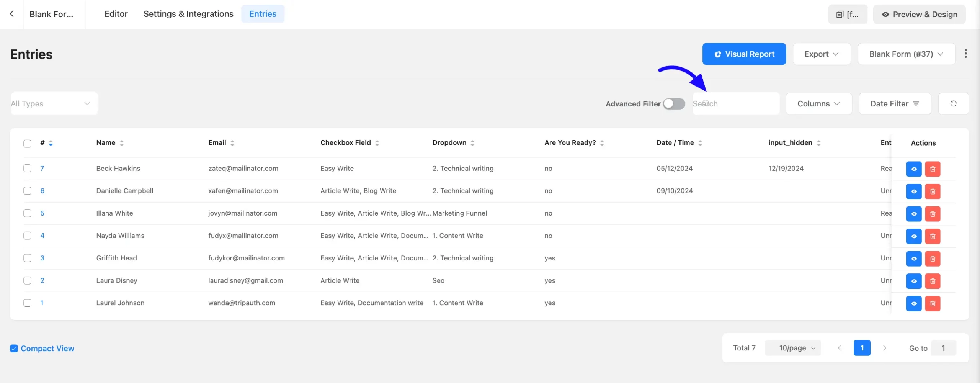Select the checkbox for entry 5
980x383 pixels.
pyautogui.click(x=28, y=213)
